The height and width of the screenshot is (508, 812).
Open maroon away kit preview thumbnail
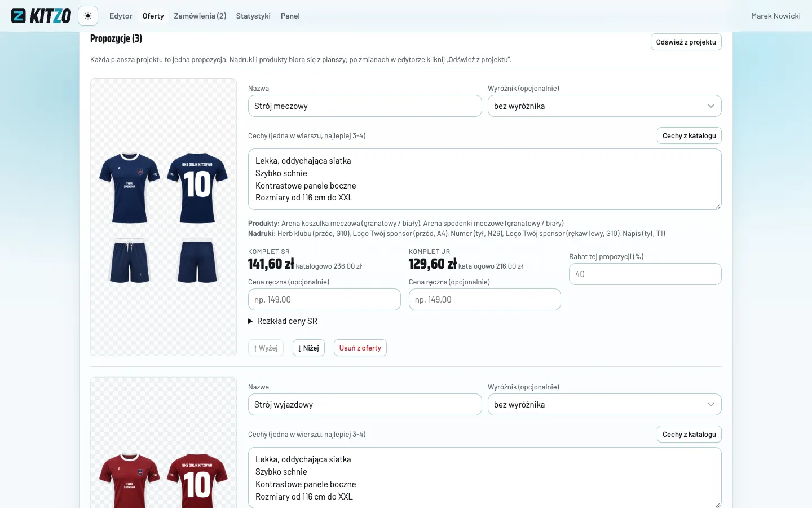coord(164,443)
